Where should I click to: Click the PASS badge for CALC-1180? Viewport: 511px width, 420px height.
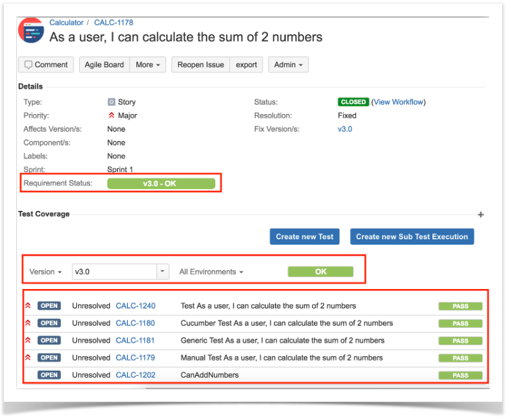point(460,324)
